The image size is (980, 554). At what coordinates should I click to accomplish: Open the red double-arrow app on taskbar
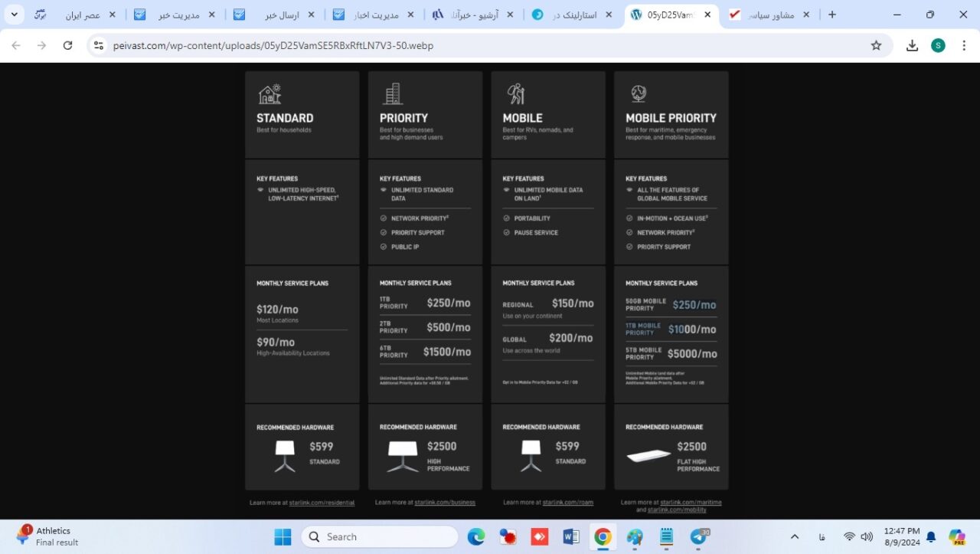point(540,536)
